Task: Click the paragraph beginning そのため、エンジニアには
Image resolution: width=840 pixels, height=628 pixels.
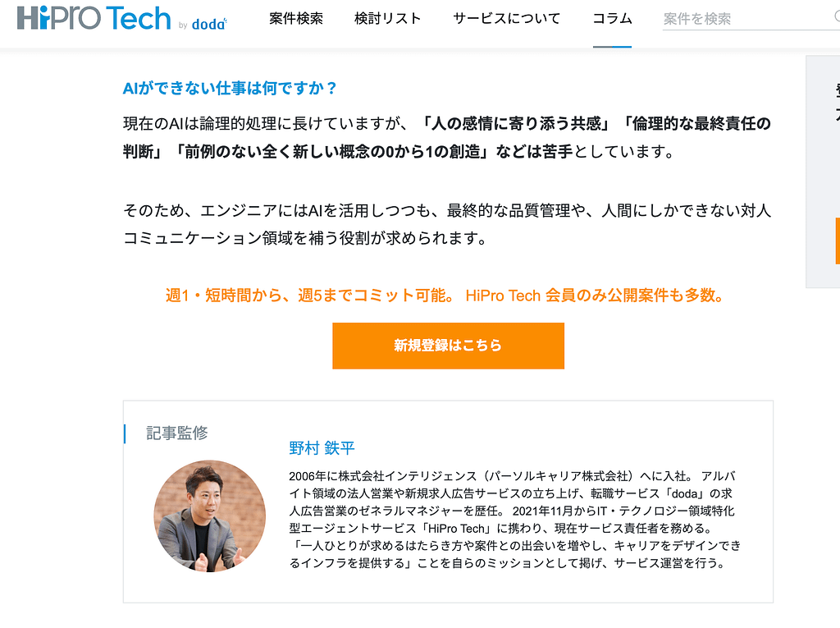Action: pyautogui.click(x=447, y=224)
